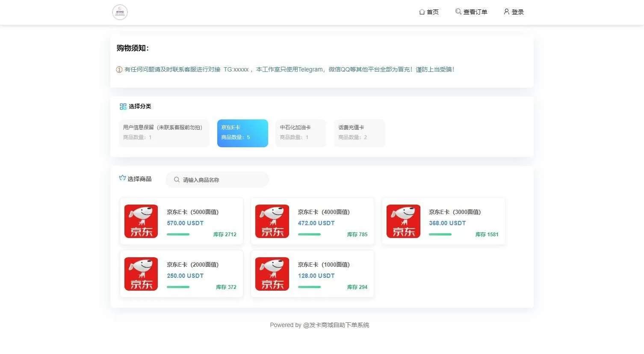Click the Powered by @发卡商城自助下单系统 footer
644x354 pixels.
coord(319,325)
